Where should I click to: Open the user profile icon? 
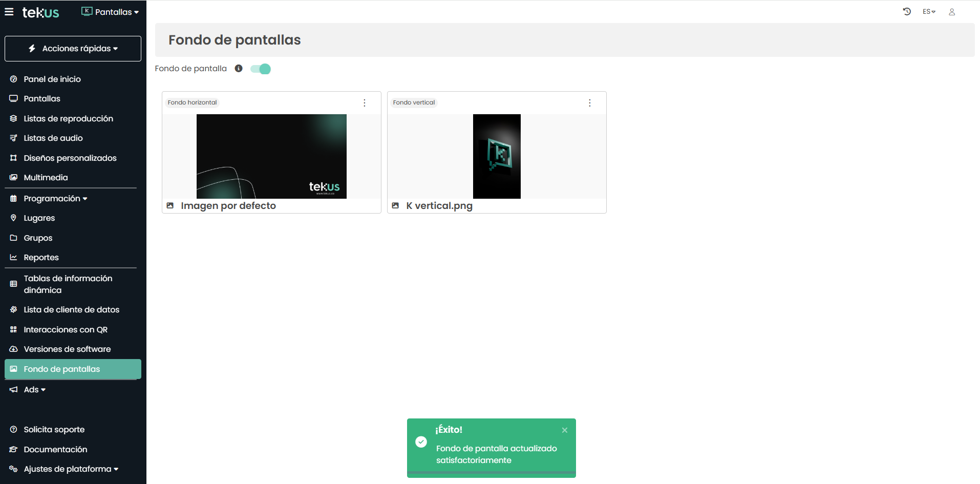(x=952, y=12)
